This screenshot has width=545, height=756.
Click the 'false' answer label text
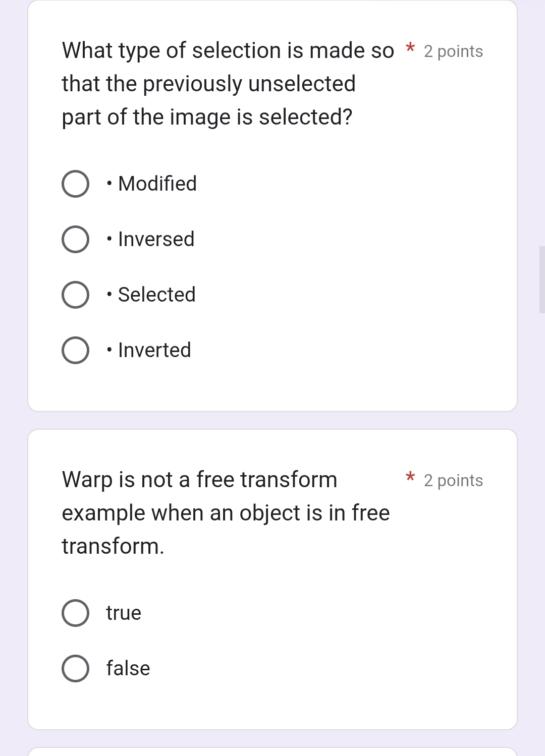(128, 669)
